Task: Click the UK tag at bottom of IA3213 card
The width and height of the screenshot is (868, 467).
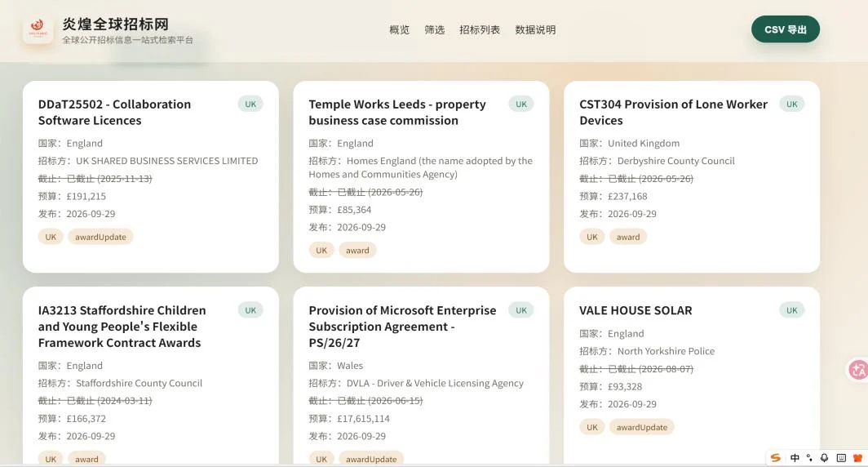Action: click(x=51, y=459)
